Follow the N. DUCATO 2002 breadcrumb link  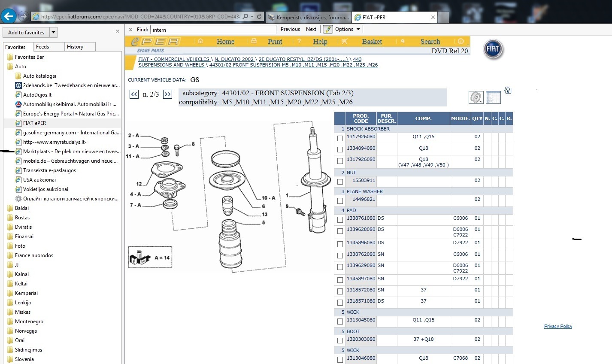tap(234, 59)
